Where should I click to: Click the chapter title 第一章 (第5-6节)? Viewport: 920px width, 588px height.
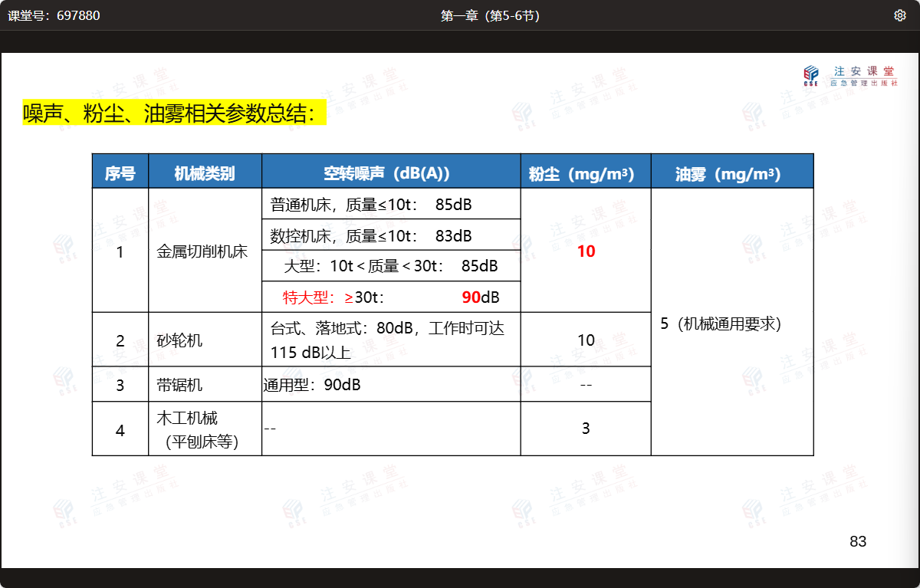(490, 15)
